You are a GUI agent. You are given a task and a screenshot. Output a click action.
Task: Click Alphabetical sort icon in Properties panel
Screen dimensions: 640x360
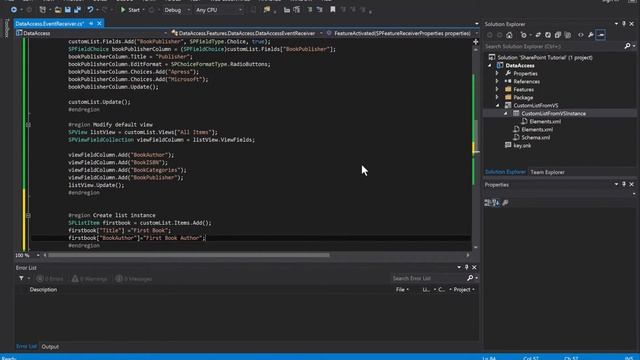[496, 203]
